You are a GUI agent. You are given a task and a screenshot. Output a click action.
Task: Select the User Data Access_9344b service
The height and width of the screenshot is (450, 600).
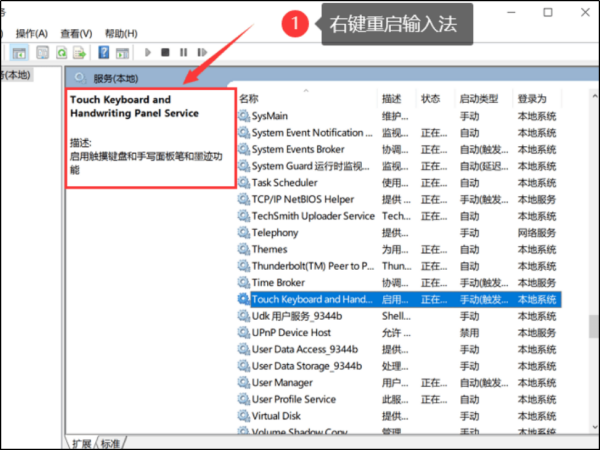(399, 349)
